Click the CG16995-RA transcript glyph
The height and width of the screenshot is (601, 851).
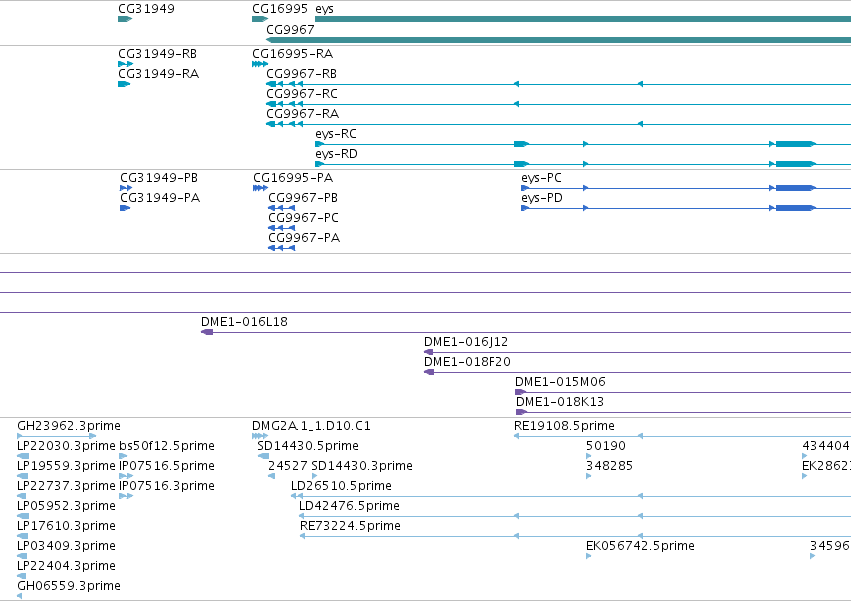(260, 64)
